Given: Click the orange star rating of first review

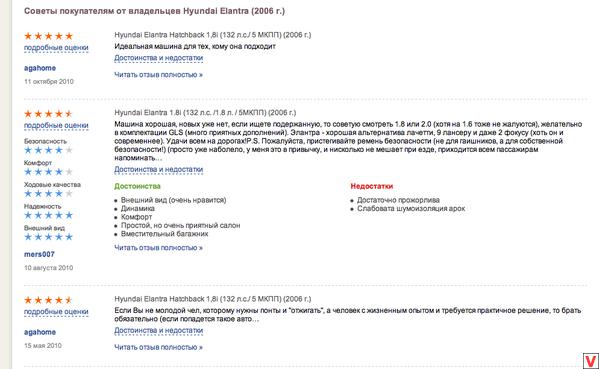Looking at the screenshot, I should (49, 36).
